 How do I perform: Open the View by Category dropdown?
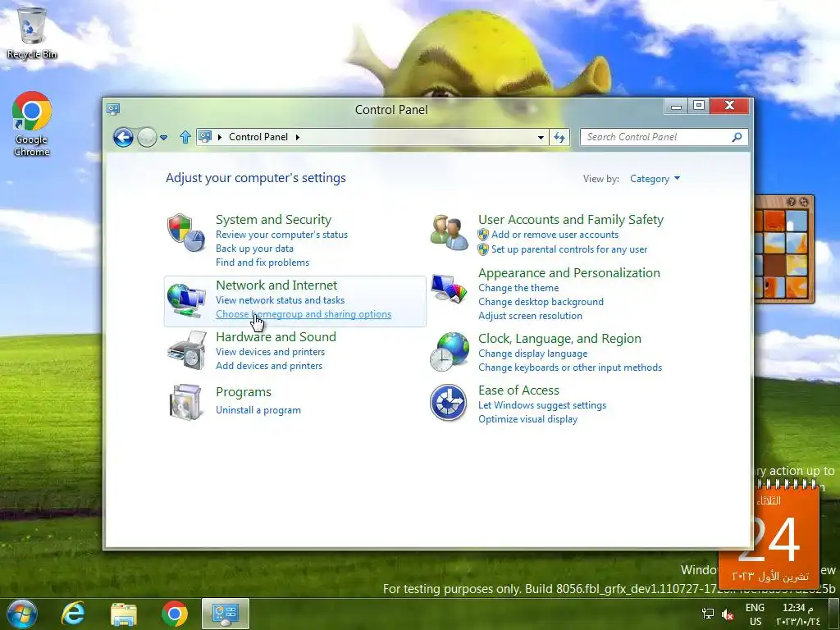pos(655,179)
